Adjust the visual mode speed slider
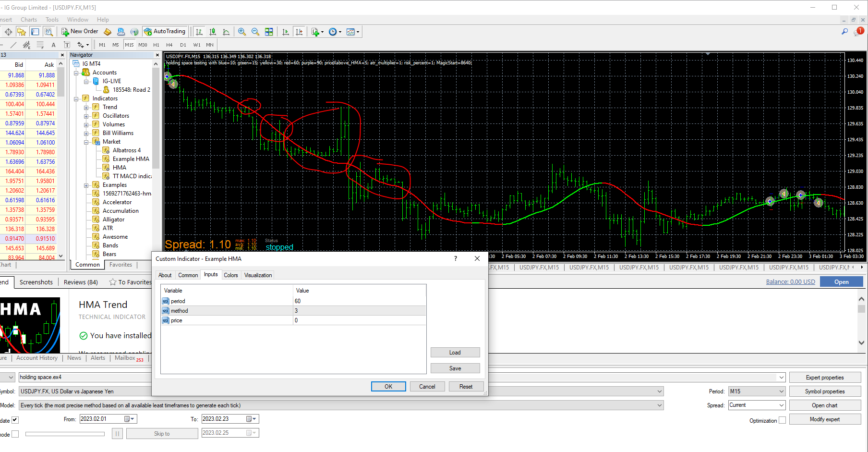This screenshot has height=452, width=868. click(65, 434)
